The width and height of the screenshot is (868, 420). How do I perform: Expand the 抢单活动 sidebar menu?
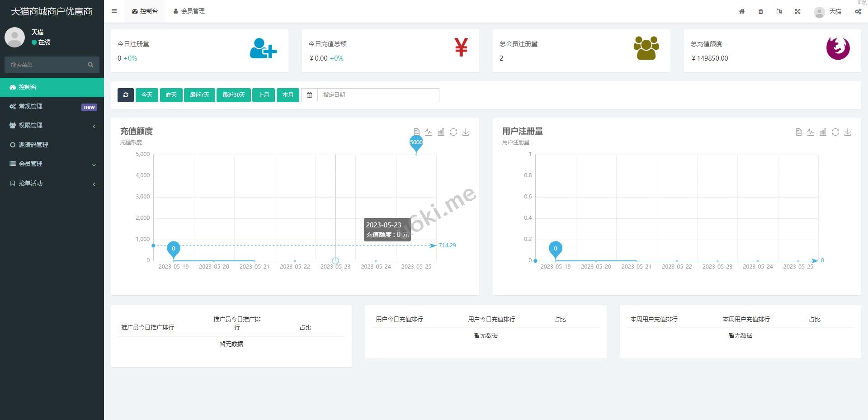52,184
